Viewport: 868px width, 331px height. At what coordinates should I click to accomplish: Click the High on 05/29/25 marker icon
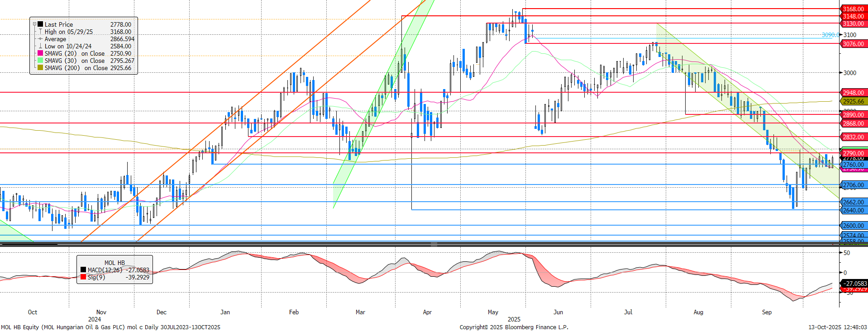pos(40,32)
